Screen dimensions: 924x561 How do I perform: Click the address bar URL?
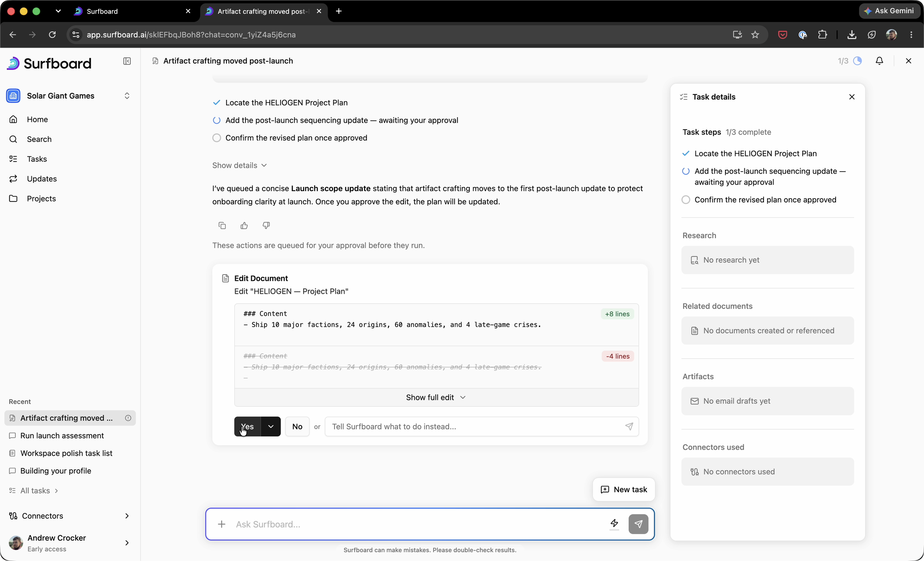coord(191,34)
